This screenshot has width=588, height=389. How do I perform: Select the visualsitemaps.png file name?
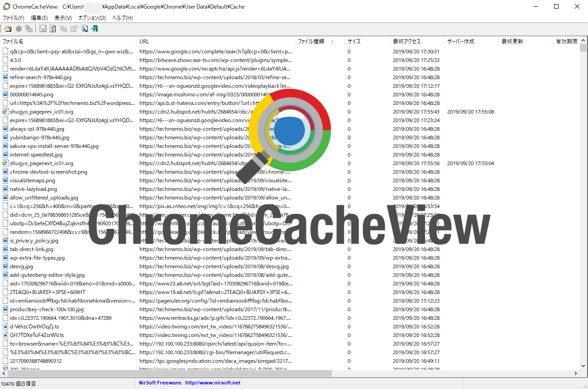click(x=33, y=180)
